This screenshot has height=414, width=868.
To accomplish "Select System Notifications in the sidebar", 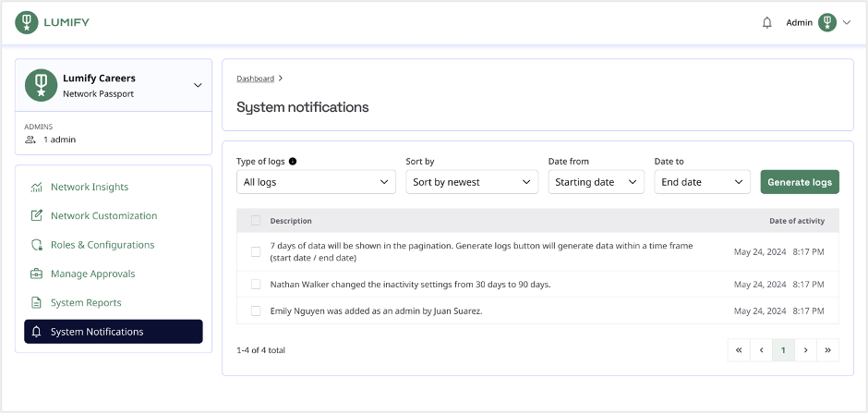I will 114,332.
